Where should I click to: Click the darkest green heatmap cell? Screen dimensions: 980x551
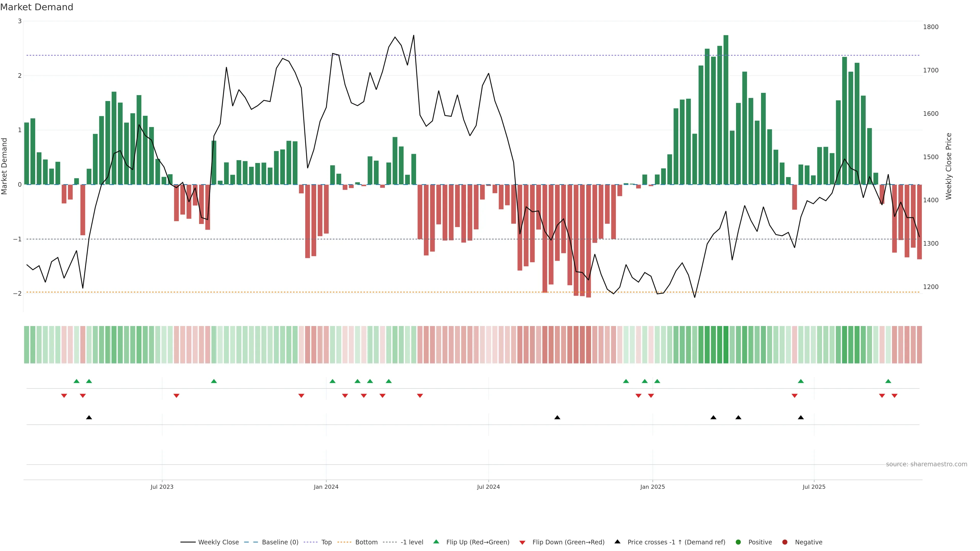click(x=726, y=345)
